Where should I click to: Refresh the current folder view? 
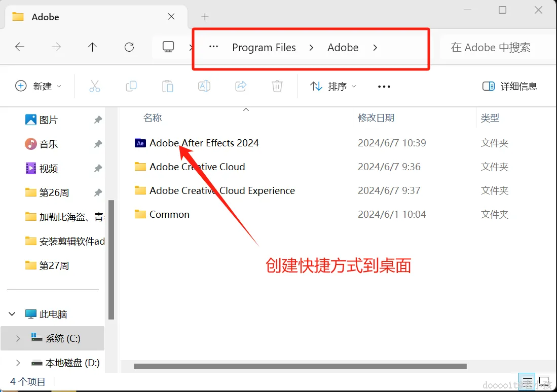coord(129,47)
